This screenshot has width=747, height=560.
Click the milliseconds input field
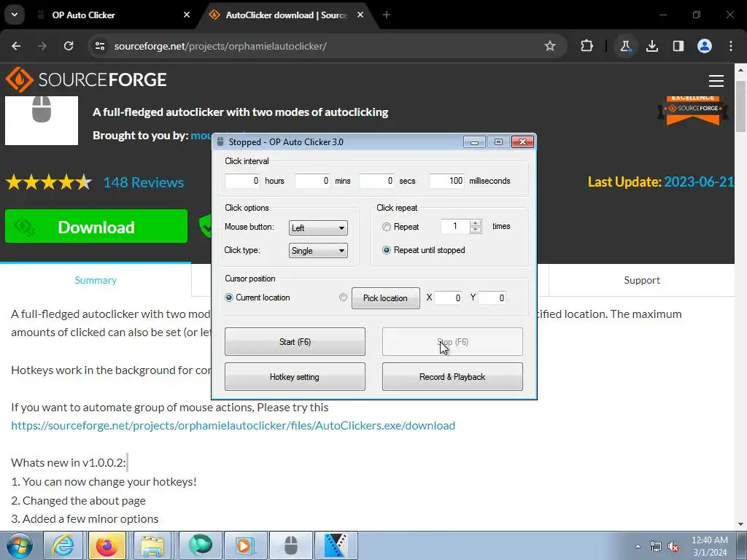coord(447,181)
